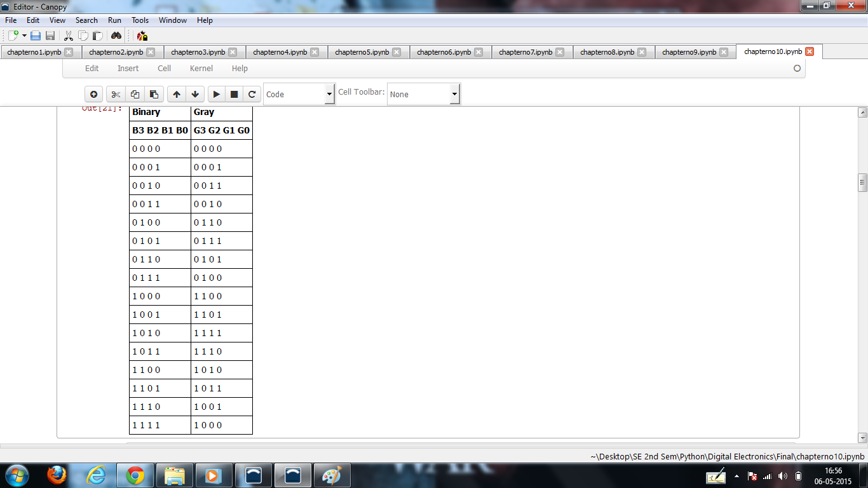Open the notebook Help menu
The image size is (868, 488).
tap(240, 69)
